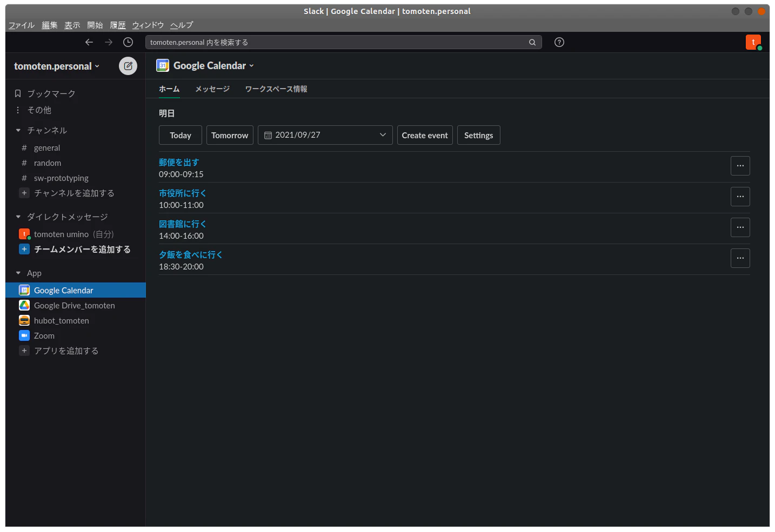The height and width of the screenshot is (532, 775).
Task: Click plus icon beside チャンネルを追加する
Action: pos(24,193)
